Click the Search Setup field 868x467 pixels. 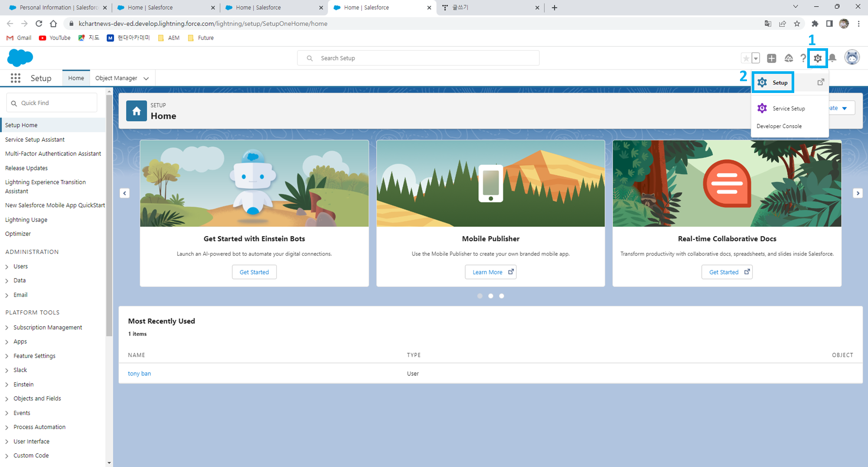pyautogui.click(x=418, y=58)
